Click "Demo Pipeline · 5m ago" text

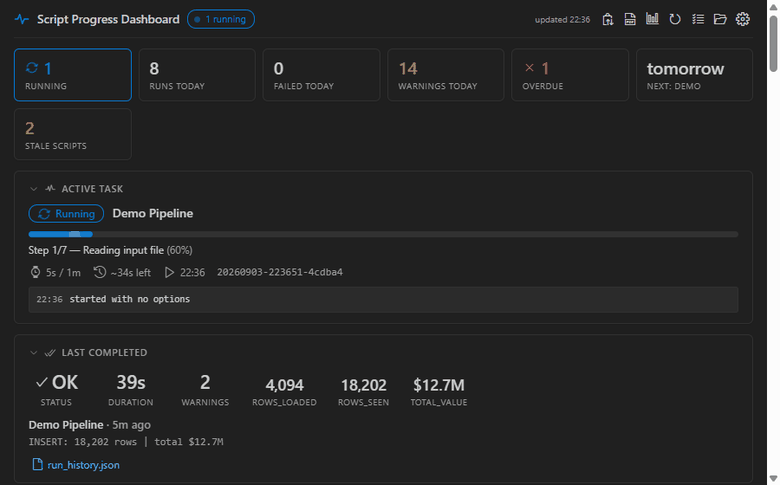click(x=90, y=425)
